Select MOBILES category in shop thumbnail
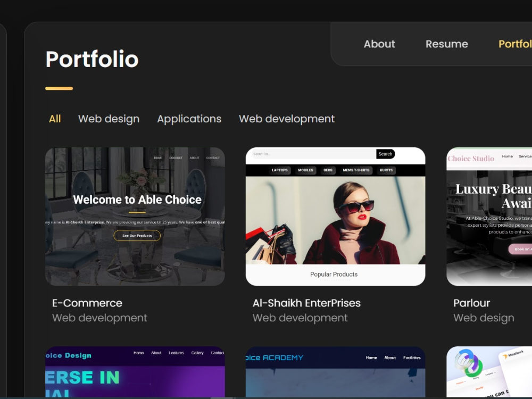532x399 pixels. coord(306,170)
